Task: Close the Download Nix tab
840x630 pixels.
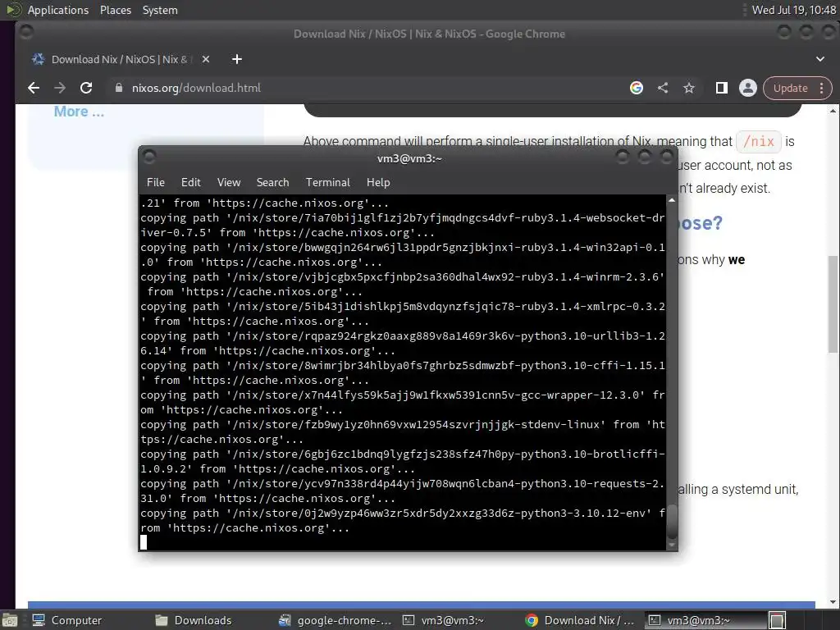Action: pyautogui.click(x=206, y=59)
